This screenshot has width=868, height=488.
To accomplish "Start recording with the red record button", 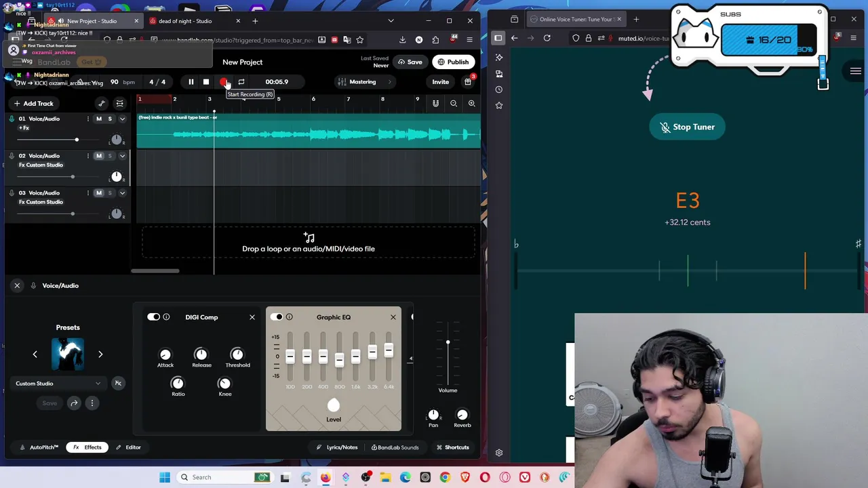I will (224, 82).
